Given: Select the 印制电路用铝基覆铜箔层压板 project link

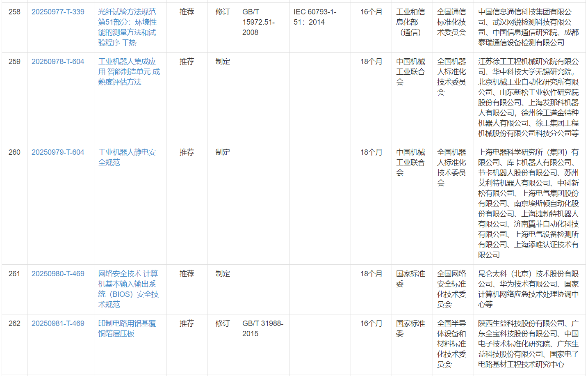Looking at the screenshot, I should pos(127,328).
